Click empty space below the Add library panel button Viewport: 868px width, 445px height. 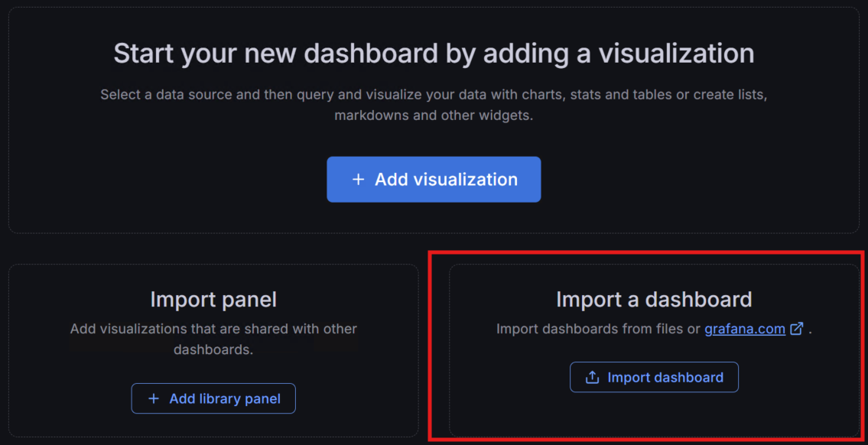tap(213, 424)
